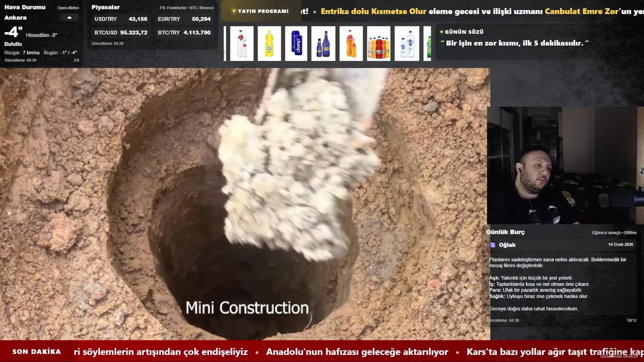The image size is (644, 362).
Task: Click the 'Sağlık:' horoscope line
Action: coord(538,297)
